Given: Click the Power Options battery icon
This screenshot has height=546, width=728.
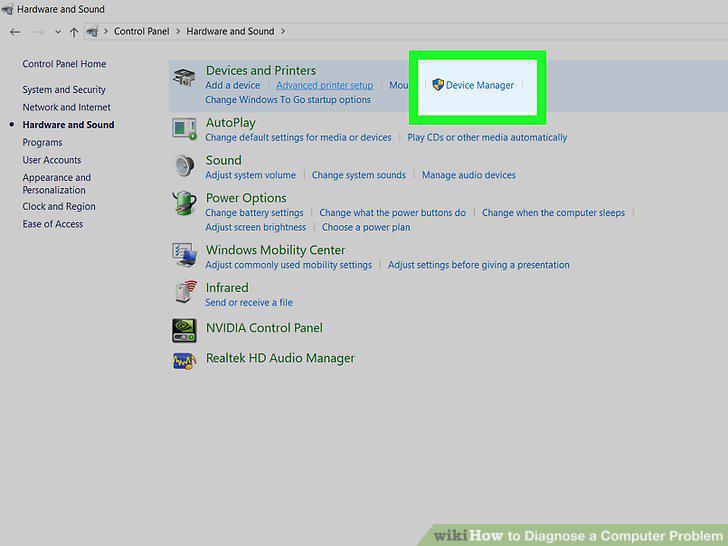Looking at the screenshot, I should pos(184,203).
